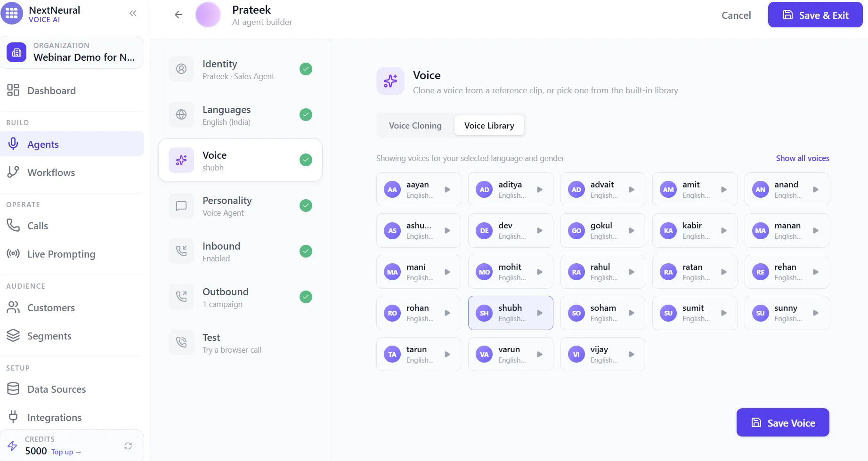Switch to the Voice Cloning tab

coord(415,125)
